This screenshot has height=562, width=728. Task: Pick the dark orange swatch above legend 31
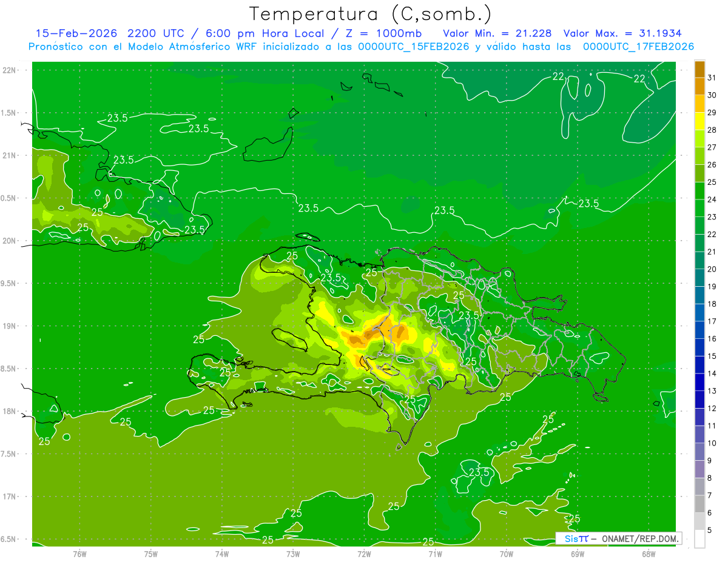pos(699,69)
